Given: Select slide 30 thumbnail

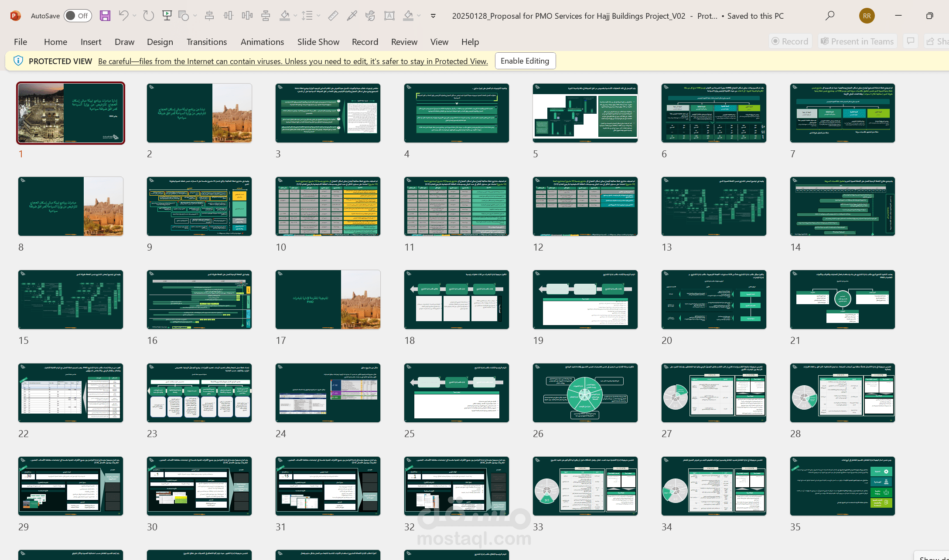Looking at the screenshot, I should (x=199, y=486).
